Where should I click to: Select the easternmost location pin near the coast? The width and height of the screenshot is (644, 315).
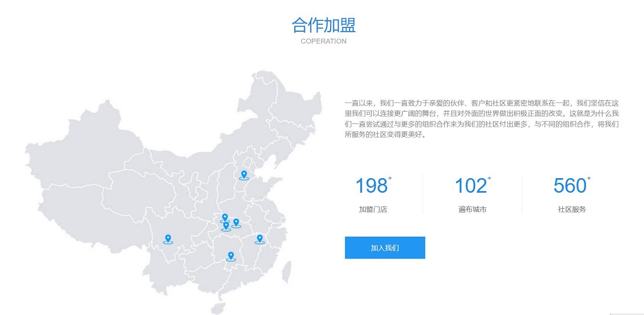[x=259, y=239]
